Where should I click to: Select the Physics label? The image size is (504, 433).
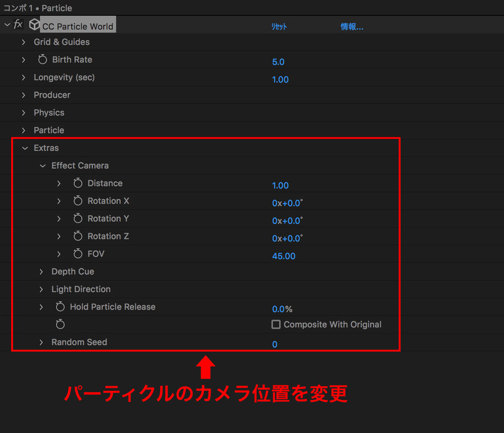coord(49,112)
